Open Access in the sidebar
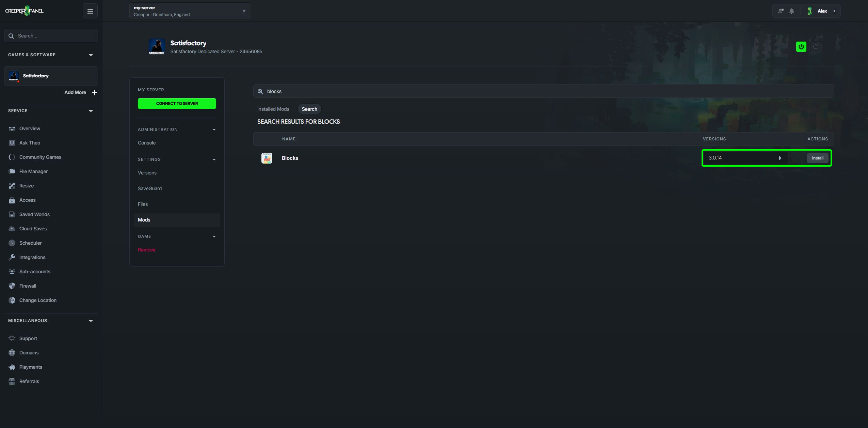 [x=27, y=200]
